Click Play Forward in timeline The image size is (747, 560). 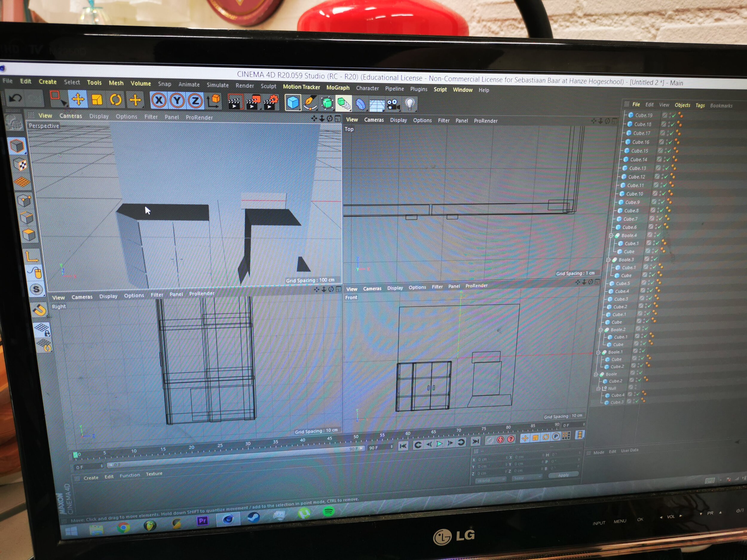click(x=439, y=444)
